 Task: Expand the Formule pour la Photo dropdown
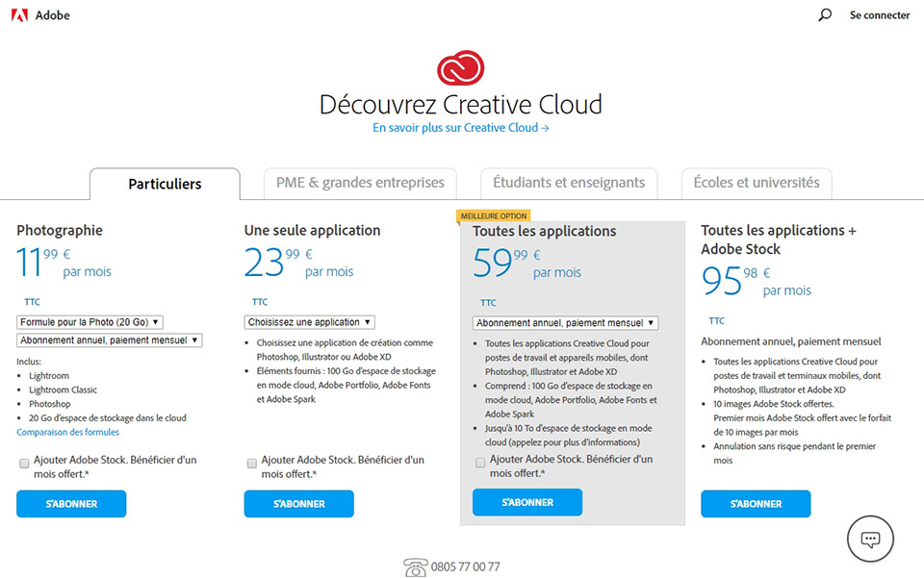(90, 322)
